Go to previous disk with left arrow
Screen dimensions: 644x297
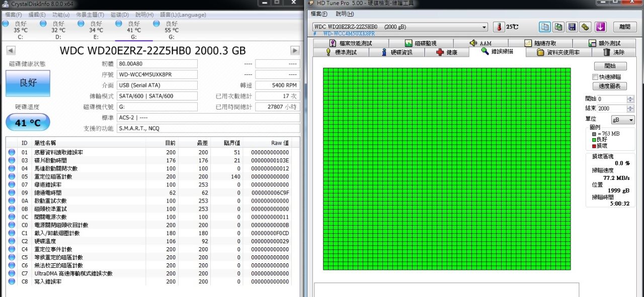pos(11,50)
